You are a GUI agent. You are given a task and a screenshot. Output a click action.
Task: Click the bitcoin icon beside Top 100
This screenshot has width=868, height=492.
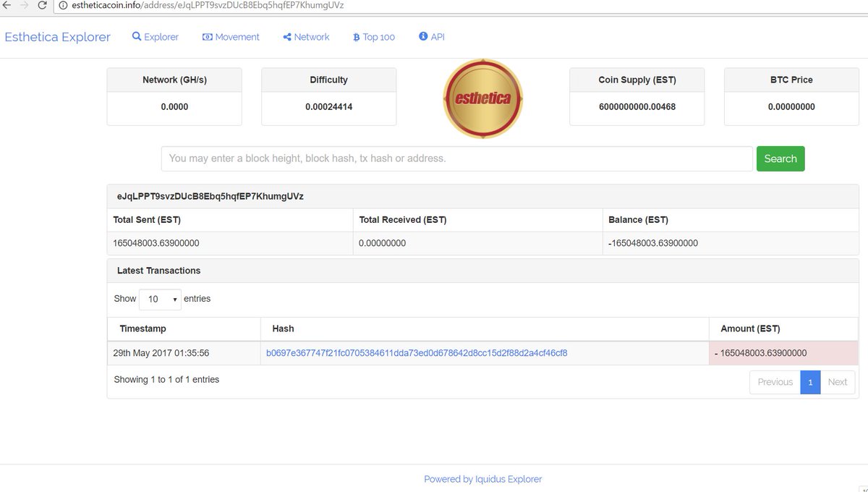click(x=356, y=37)
